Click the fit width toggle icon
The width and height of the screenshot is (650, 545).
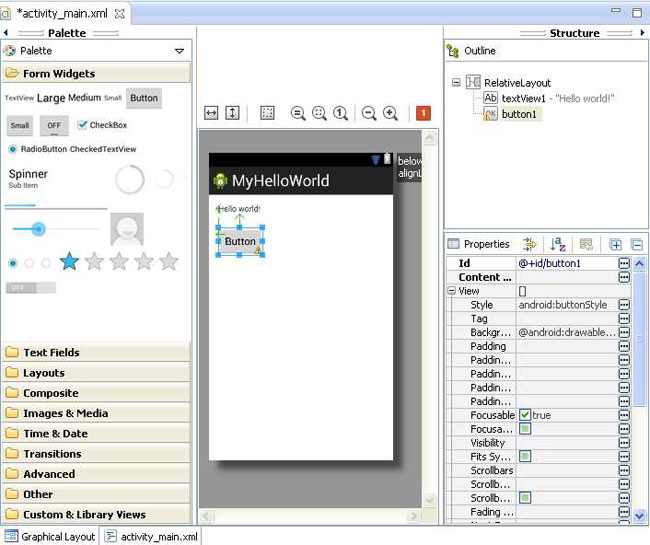pos(211,114)
